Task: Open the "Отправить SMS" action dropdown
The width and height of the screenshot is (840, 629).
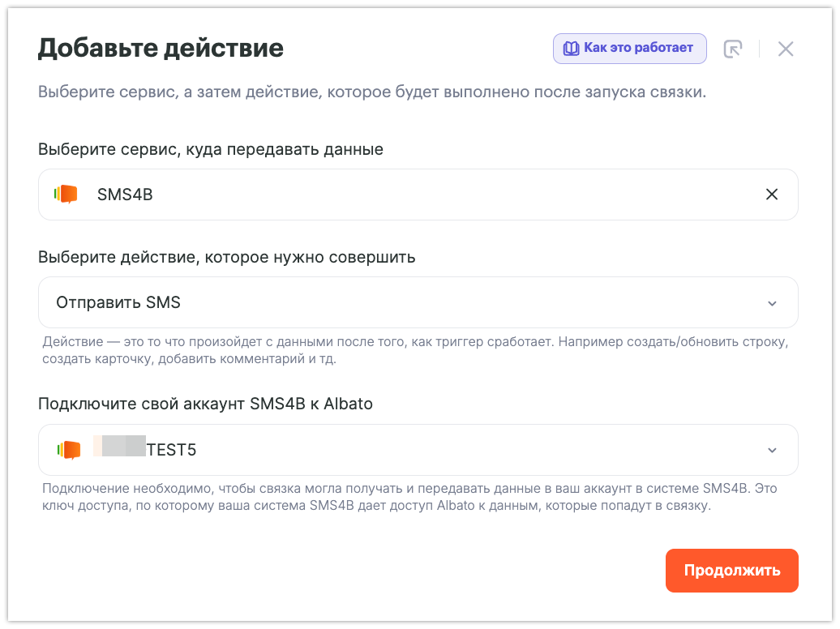Action: (x=405, y=303)
